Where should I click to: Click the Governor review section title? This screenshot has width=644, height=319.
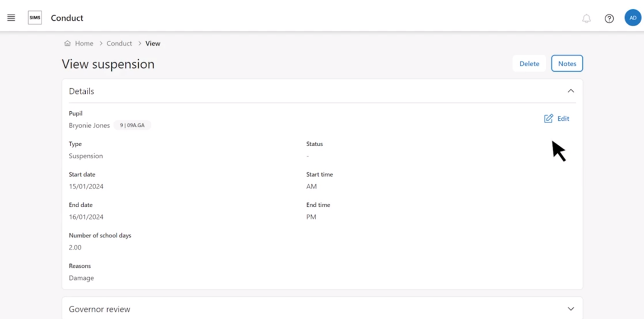[100, 309]
